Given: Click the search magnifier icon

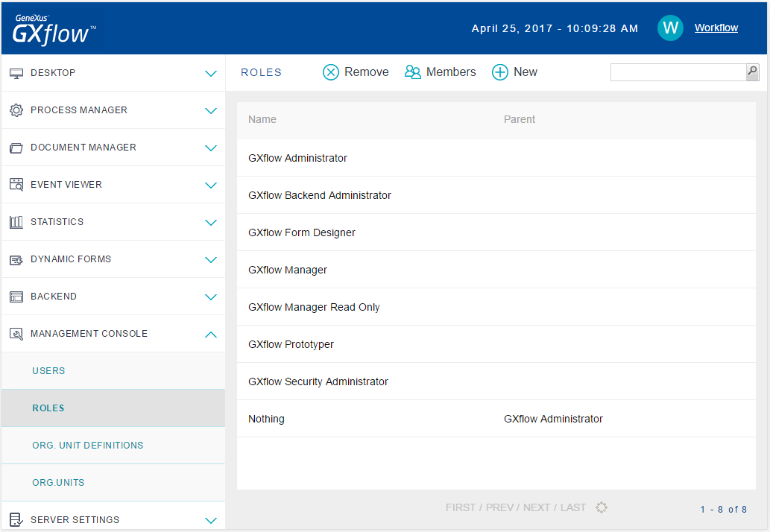Looking at the screenshot, I should (752, 72).
